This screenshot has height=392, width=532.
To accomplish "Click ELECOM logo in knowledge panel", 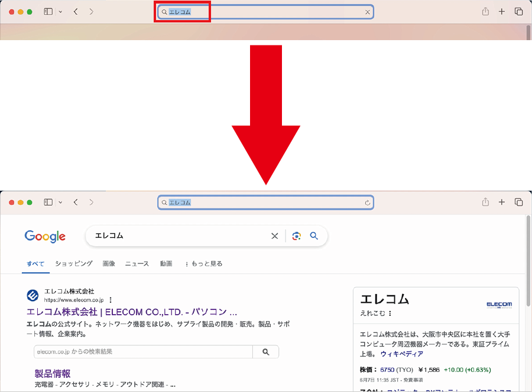I will pyautogui.click(x=499, y=305).
